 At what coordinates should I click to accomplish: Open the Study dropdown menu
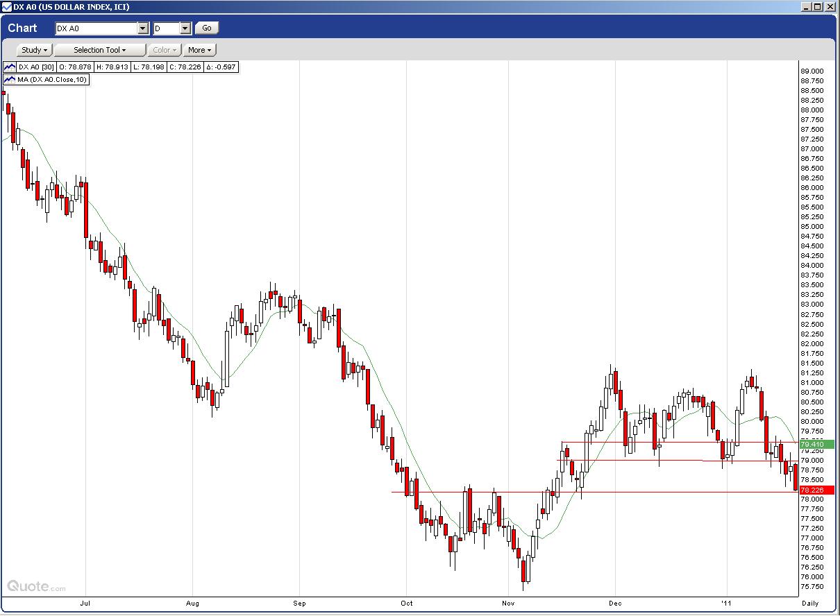(34, 50)
